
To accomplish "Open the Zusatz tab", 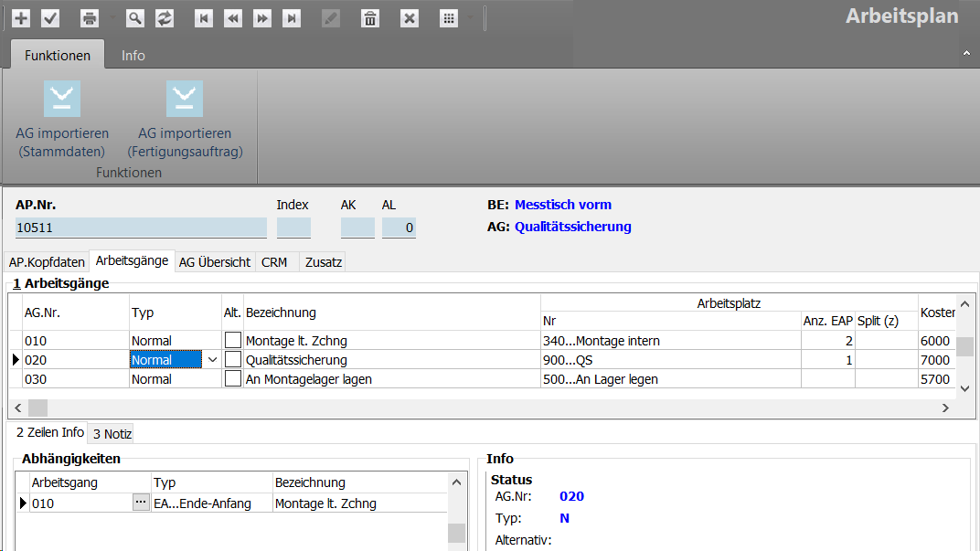I will 323,262.
